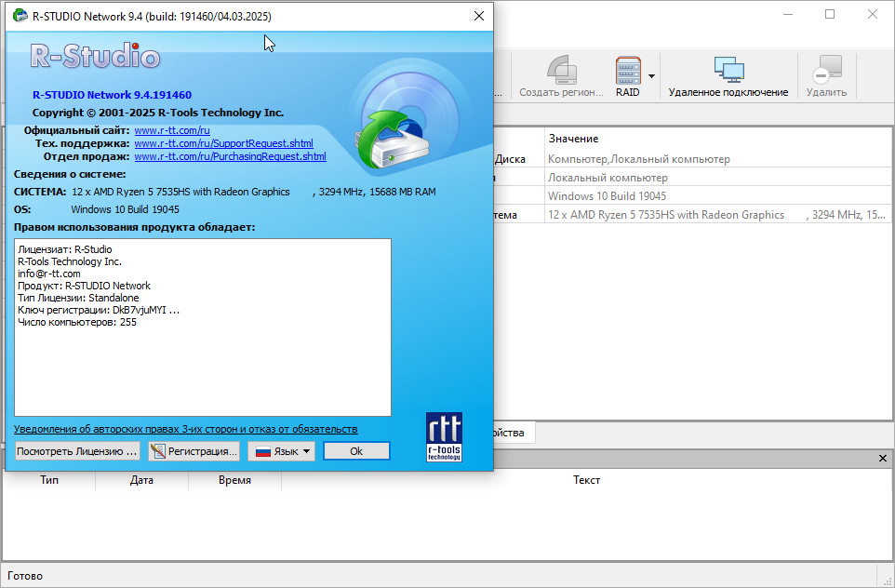The height and width of the screenshot is (588, 895).
Task: Sort log by the Время column header
Action: coord(234,480)
